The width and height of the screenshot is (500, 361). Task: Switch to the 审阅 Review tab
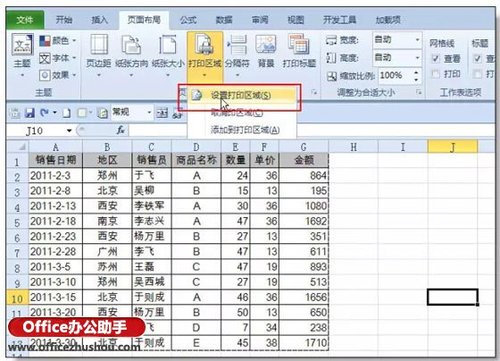tap(260, 20)
